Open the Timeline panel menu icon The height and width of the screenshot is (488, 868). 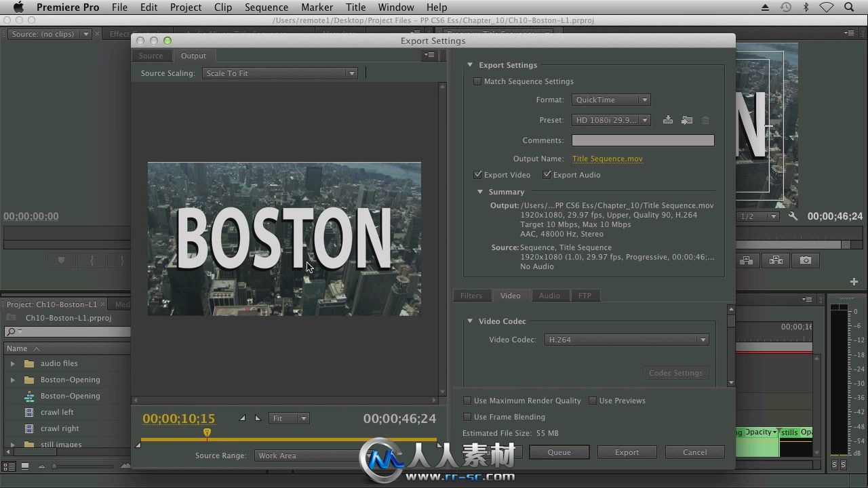808,299
